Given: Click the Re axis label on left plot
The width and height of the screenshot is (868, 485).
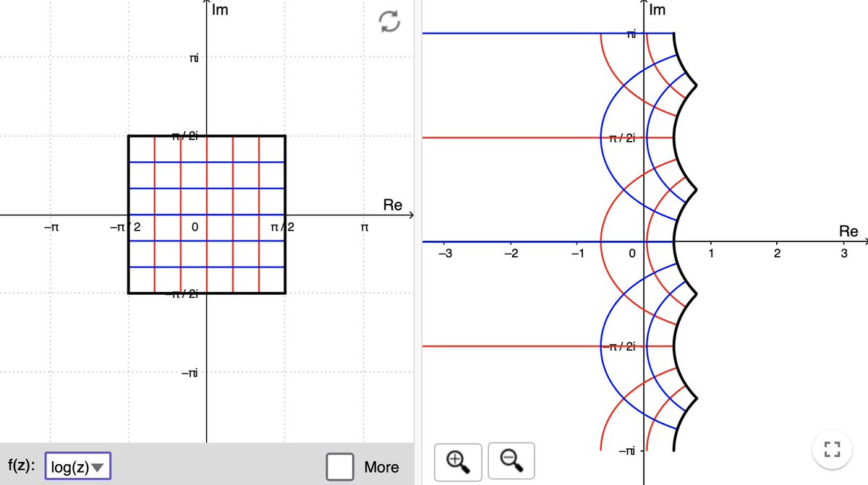Looking at the screenshot, I should pos(392,205).
